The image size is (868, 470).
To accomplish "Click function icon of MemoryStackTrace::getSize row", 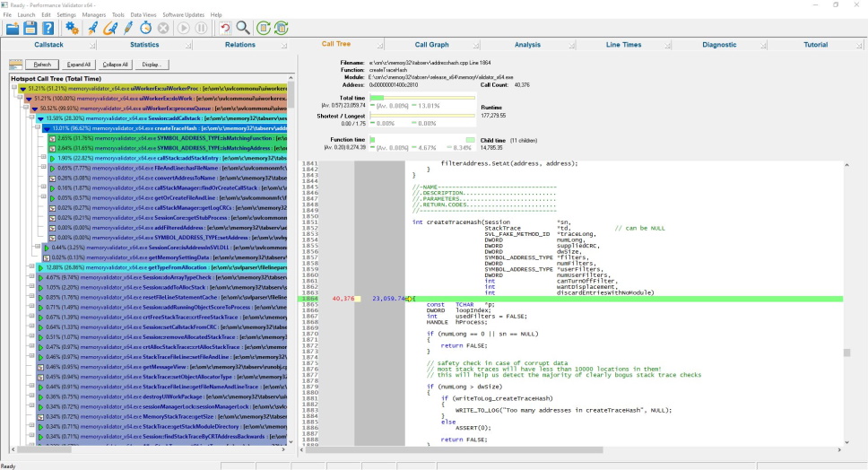I will (40, 417).
